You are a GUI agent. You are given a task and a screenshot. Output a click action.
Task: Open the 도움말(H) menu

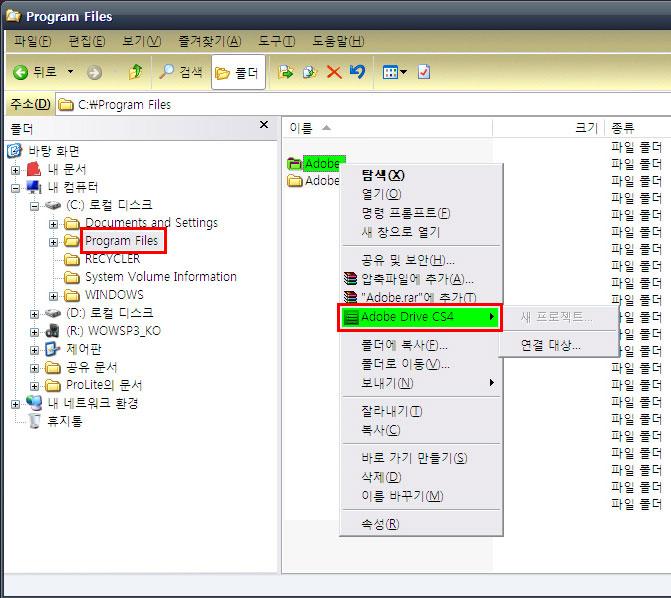click(338, 41)
